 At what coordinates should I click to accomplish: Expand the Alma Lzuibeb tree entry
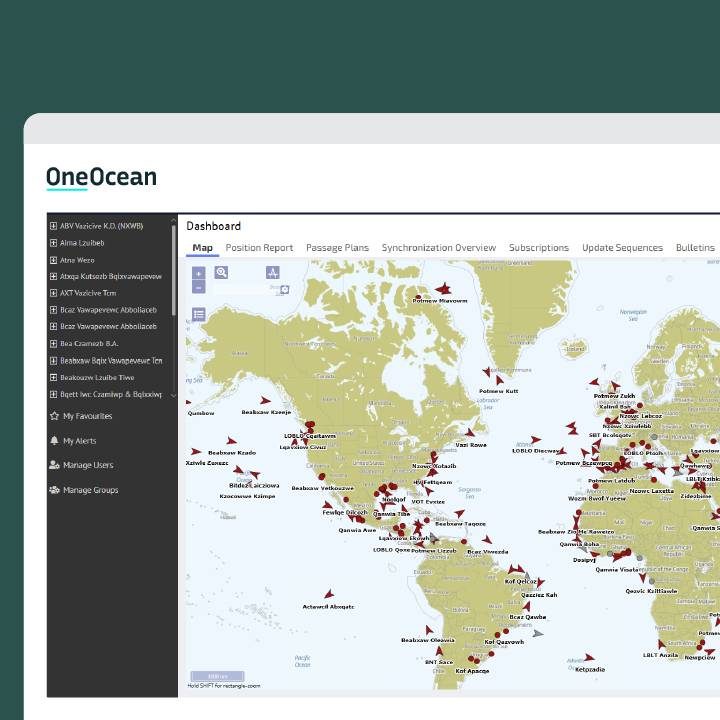[53, 243]
